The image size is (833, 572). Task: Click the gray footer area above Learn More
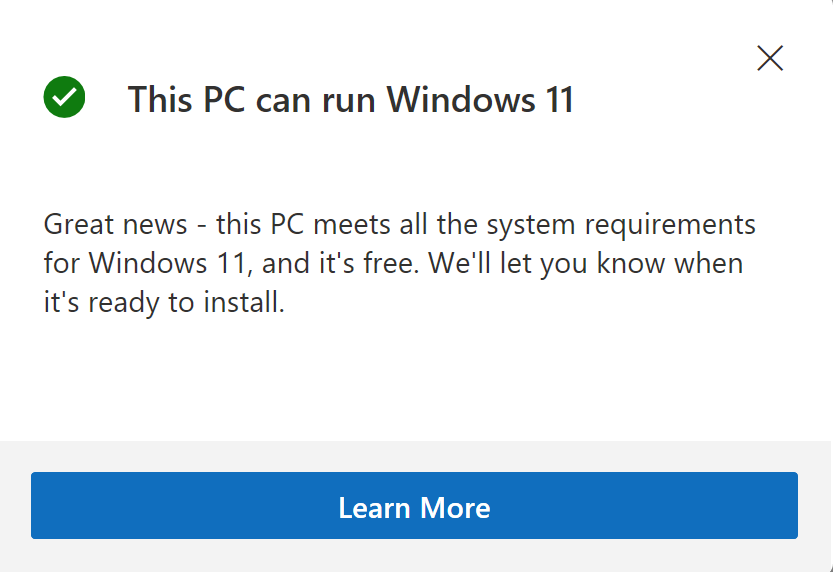pos(416,456)
